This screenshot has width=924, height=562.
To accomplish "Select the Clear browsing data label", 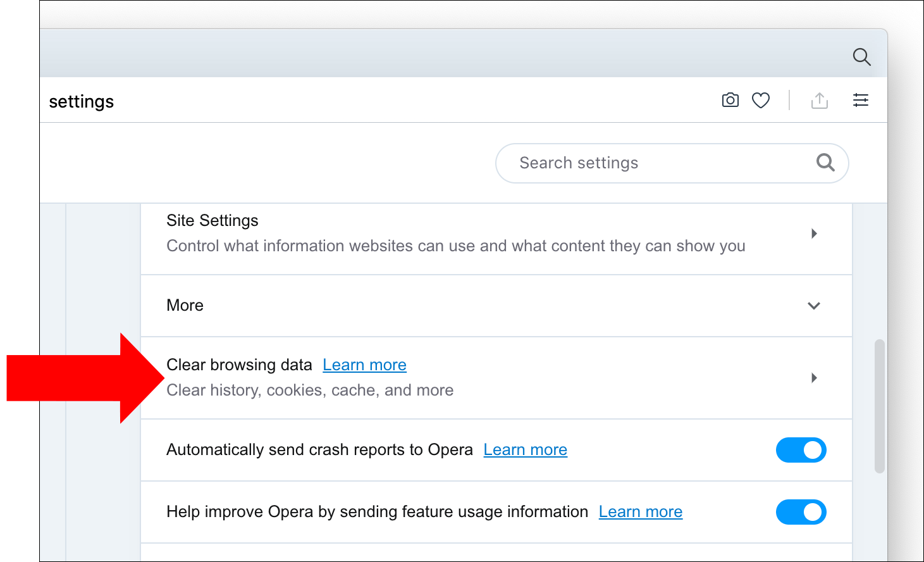I will click(239, 365).
